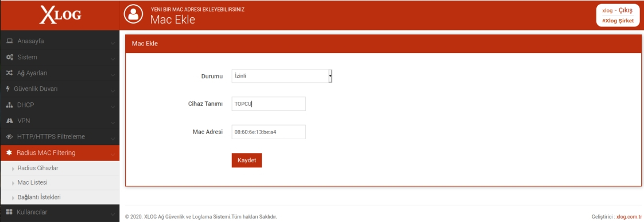Open the HTTP/HTTPS Filtreleme menu item
The height and width of the screenshot is (222, 644).
click(x=60, y=136)
